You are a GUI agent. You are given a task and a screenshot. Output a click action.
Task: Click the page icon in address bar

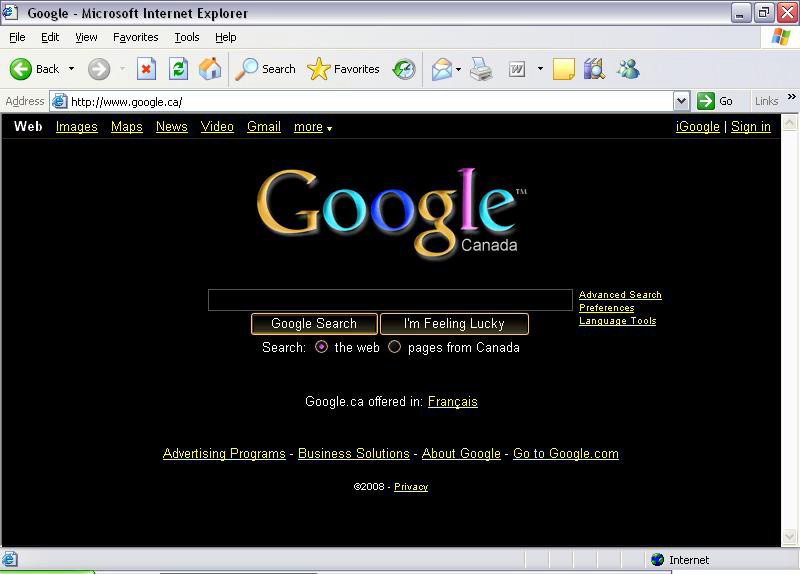[60, 101]
